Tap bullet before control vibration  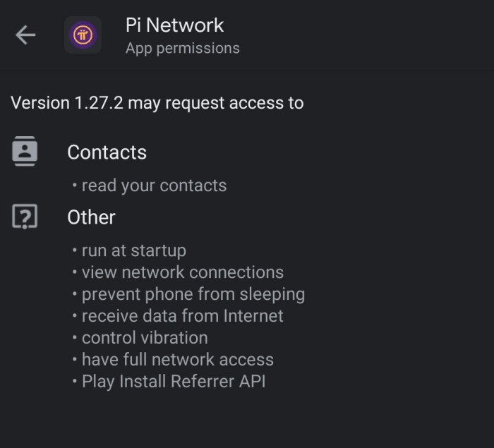(75, 338)
